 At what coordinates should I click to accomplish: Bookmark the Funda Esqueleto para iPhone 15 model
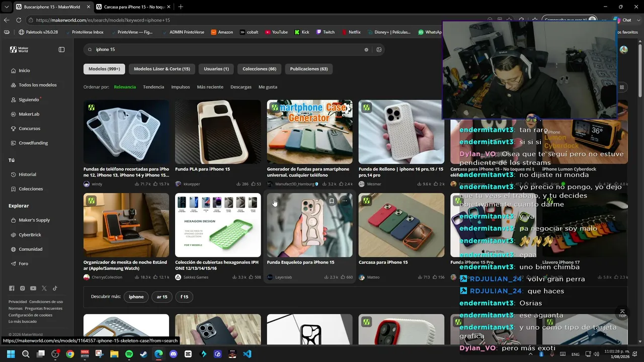click(x=332, y=201)
